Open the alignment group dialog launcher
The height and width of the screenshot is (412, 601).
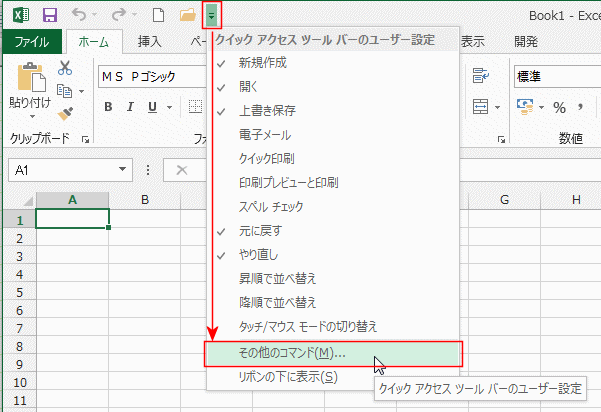[x=501, y=140]
